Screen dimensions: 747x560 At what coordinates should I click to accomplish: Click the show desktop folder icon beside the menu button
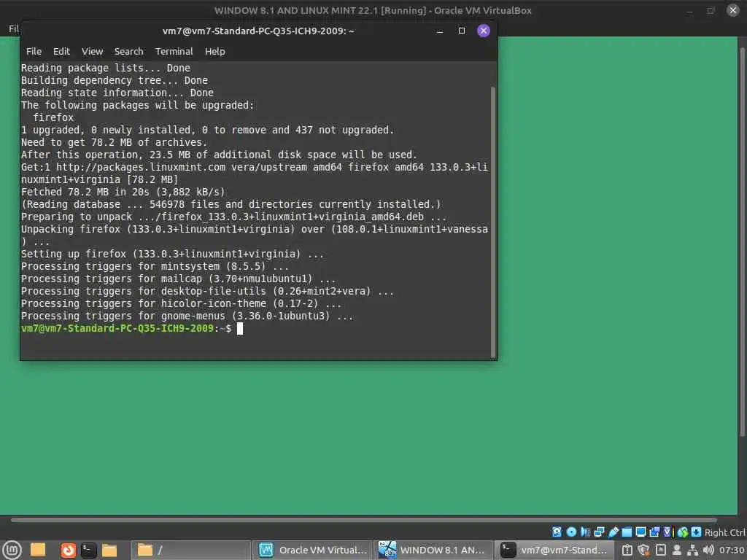(38, 550)
